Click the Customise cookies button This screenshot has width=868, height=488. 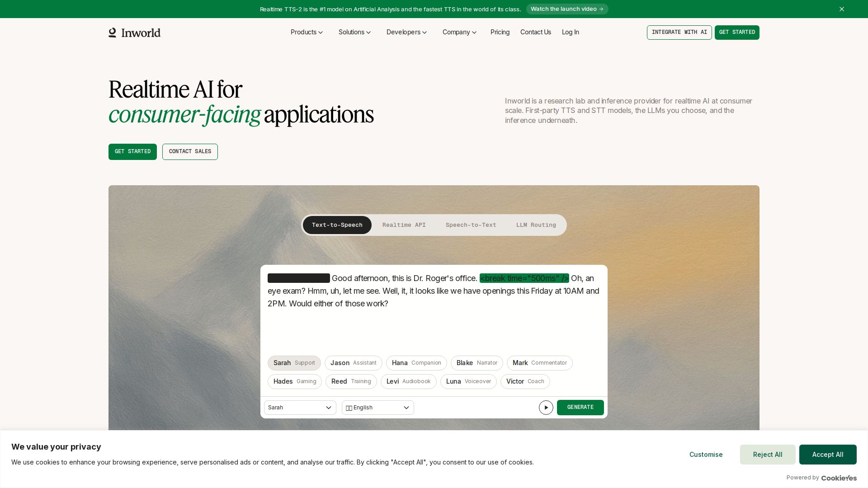[706, 455]
